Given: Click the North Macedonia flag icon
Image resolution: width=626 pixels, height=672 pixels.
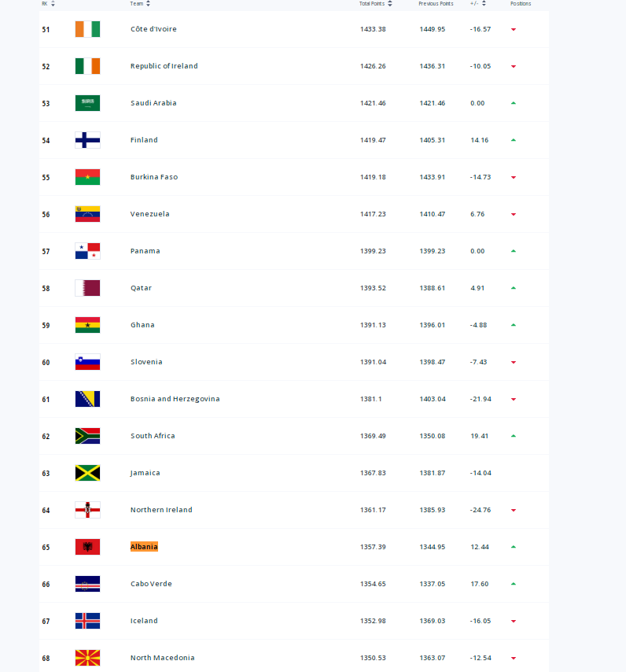Looking at the screenshot, I should pos(87,658).
